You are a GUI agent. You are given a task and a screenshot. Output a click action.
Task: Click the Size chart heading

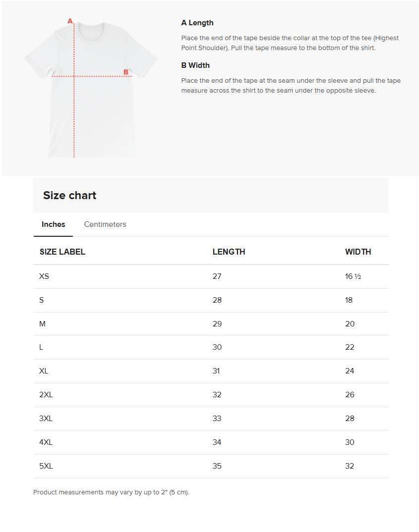click(x=69, y=196)
